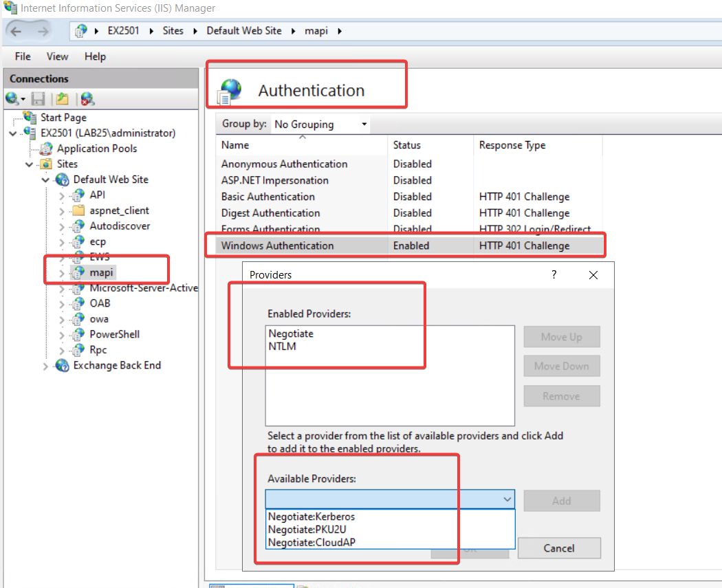The image size is (722, 588).
Task: Click the PowerShell application icon
Action: 79,334
